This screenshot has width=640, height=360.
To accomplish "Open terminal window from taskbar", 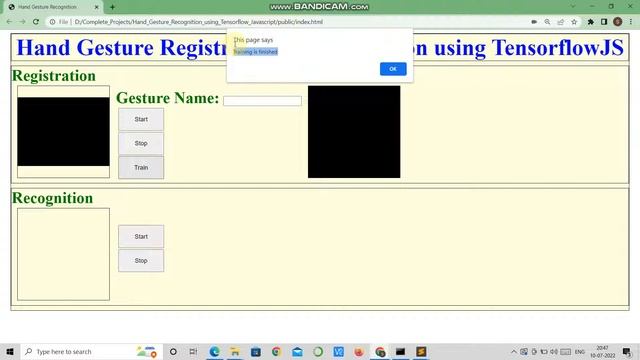I will click(x=400, y=351).
